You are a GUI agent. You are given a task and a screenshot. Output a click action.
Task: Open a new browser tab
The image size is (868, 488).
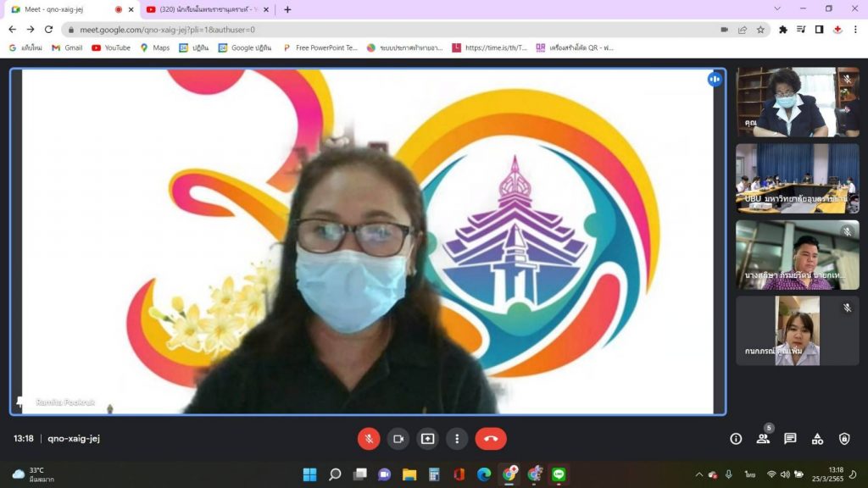click(x=287, y=9)
